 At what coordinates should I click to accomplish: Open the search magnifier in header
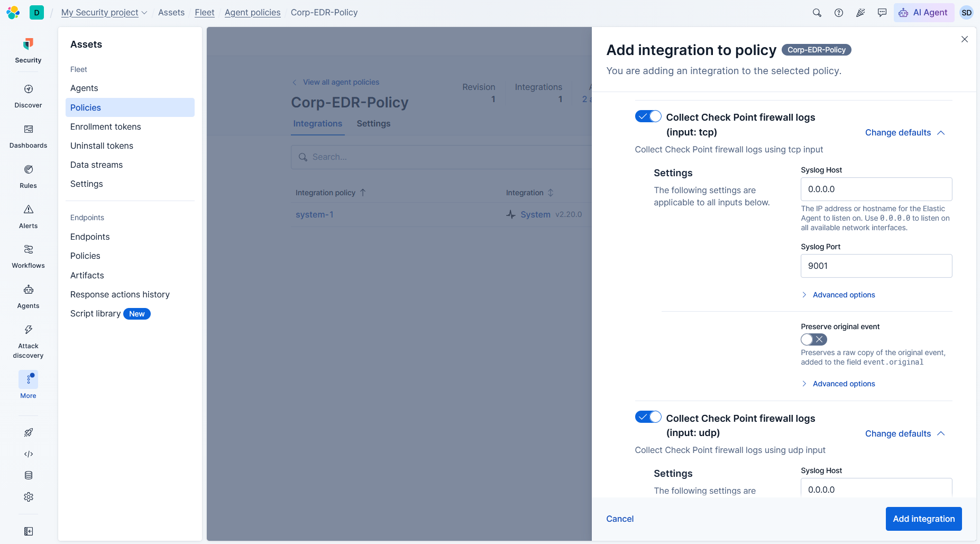click(817, 13)
